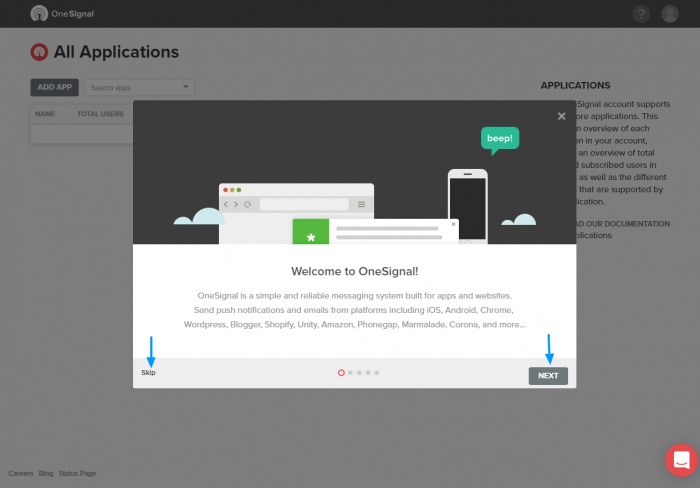Open the Status Page footer link
The height and width of the screenshot is (488, 700).
pyautogui.click(x=77, y=473)
